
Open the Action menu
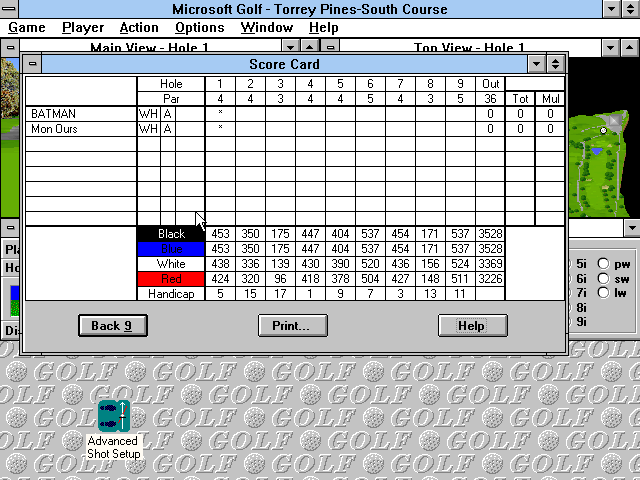[139, 27]
